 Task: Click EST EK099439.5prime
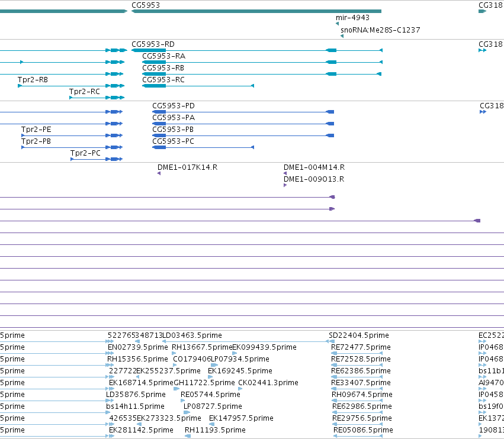264,347
